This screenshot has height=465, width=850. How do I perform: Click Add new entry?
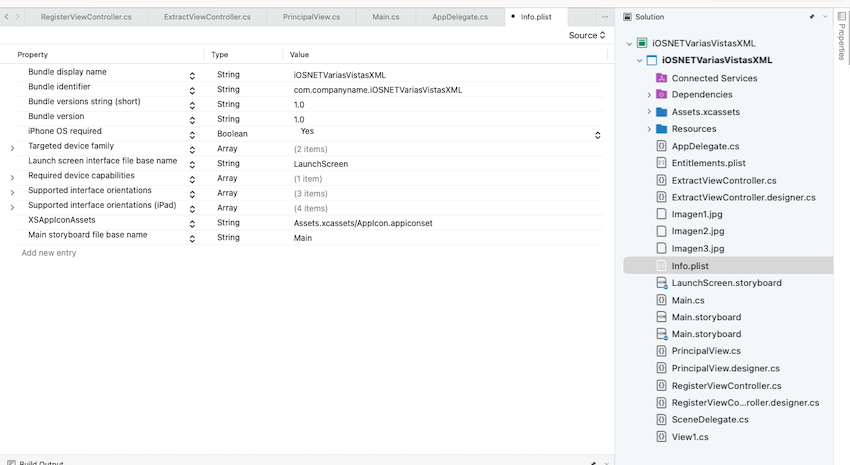[x=49, y=253]
